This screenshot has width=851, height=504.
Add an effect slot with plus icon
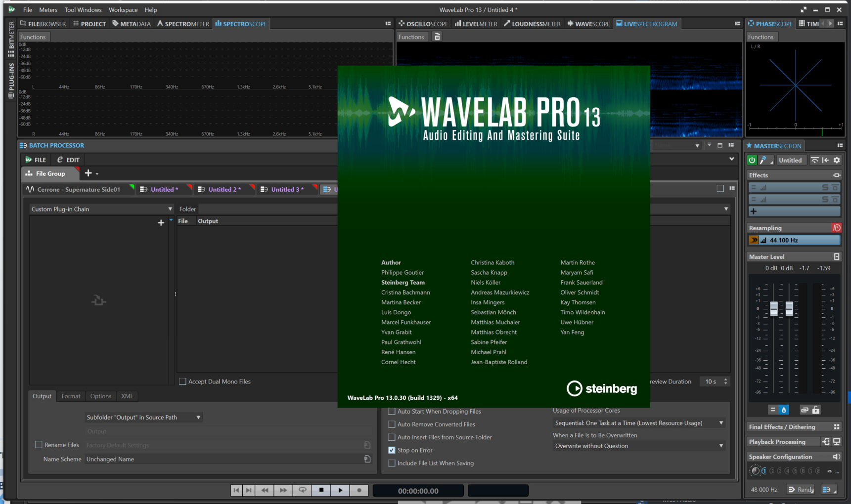pos(754,211)
